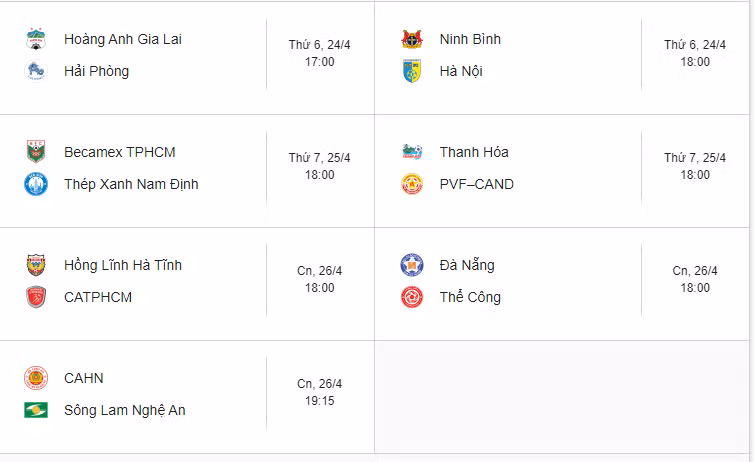The width and height of the screenshot is (754, 462).
Task: Select the Thép Xanh Nam Định name
Action: tap(131, 184)
